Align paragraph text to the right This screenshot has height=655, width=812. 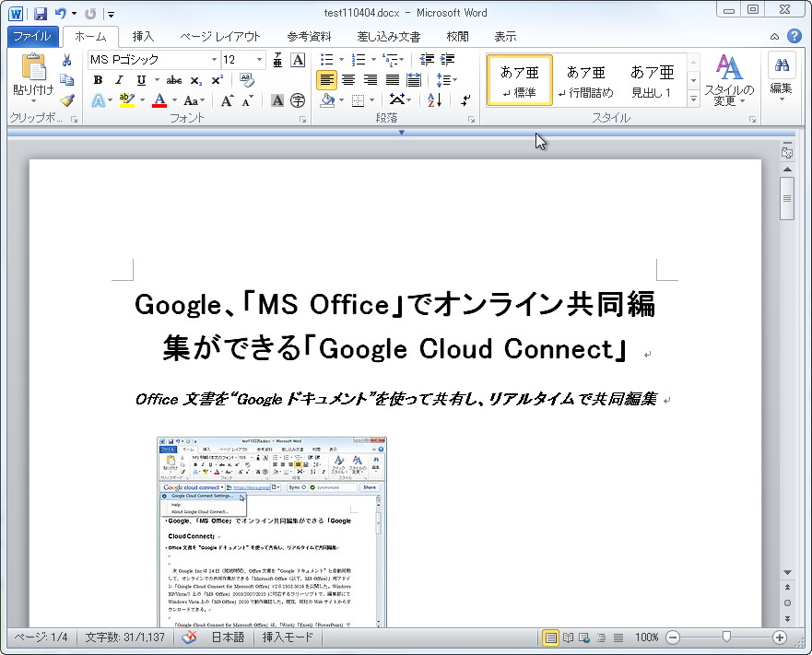pyautogui.click(x=371, y=80)
